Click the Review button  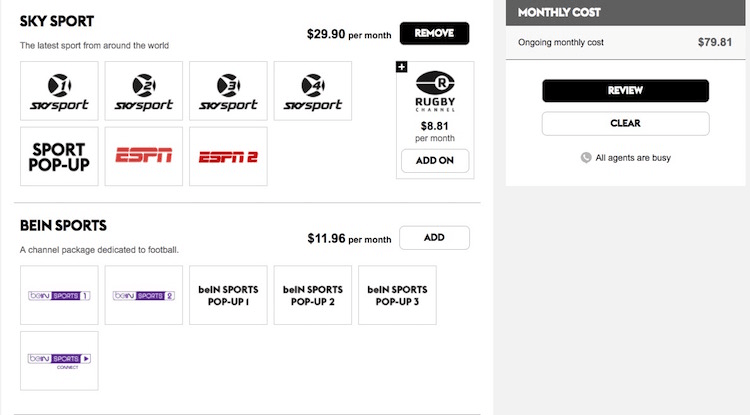click(625, 91)
